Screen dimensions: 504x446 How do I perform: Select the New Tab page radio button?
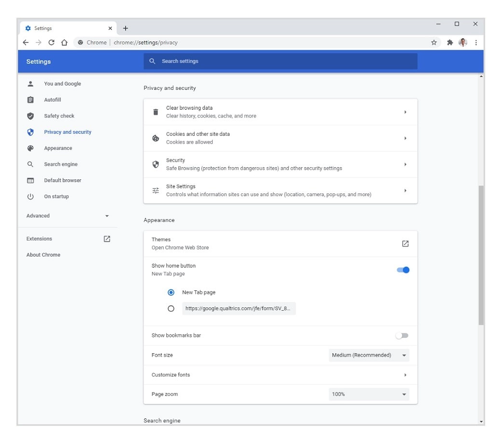point(171,292)
